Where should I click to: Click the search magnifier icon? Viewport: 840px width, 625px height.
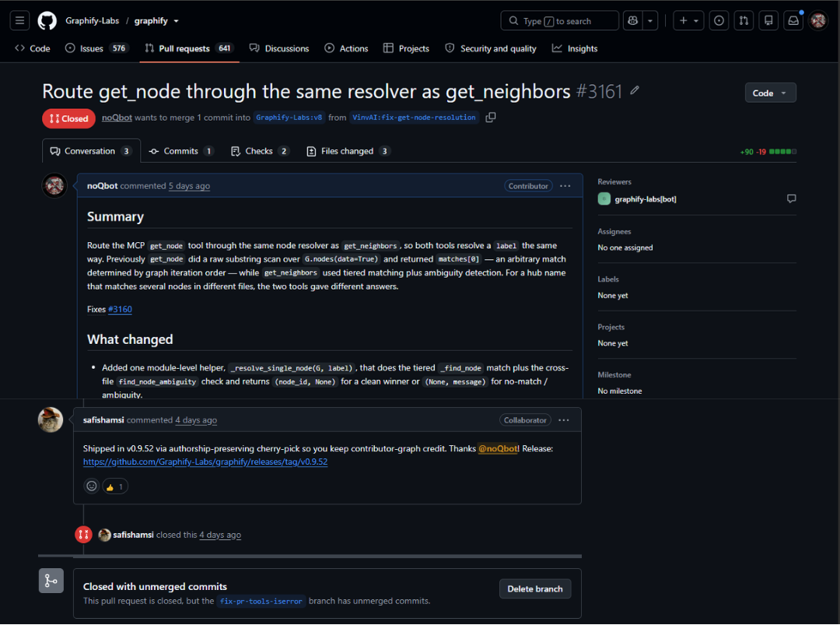513,21
